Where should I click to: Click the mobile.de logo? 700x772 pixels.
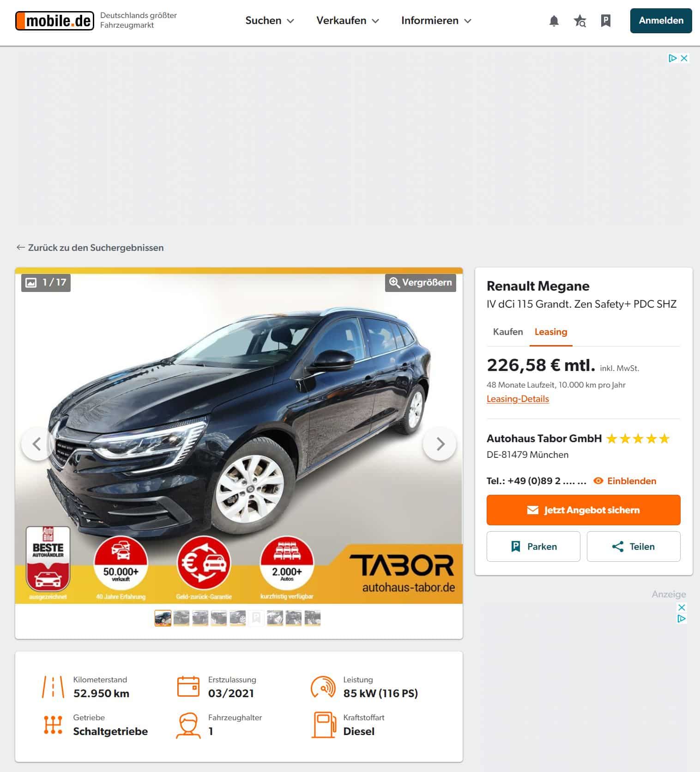pyautogui.click(x=54, y=21)
